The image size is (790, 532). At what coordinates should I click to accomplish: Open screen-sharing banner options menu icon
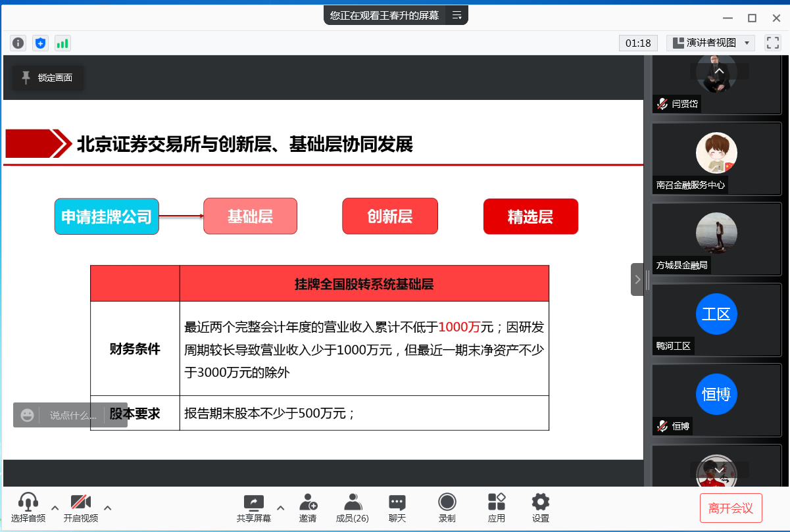(x=457, y=15)
